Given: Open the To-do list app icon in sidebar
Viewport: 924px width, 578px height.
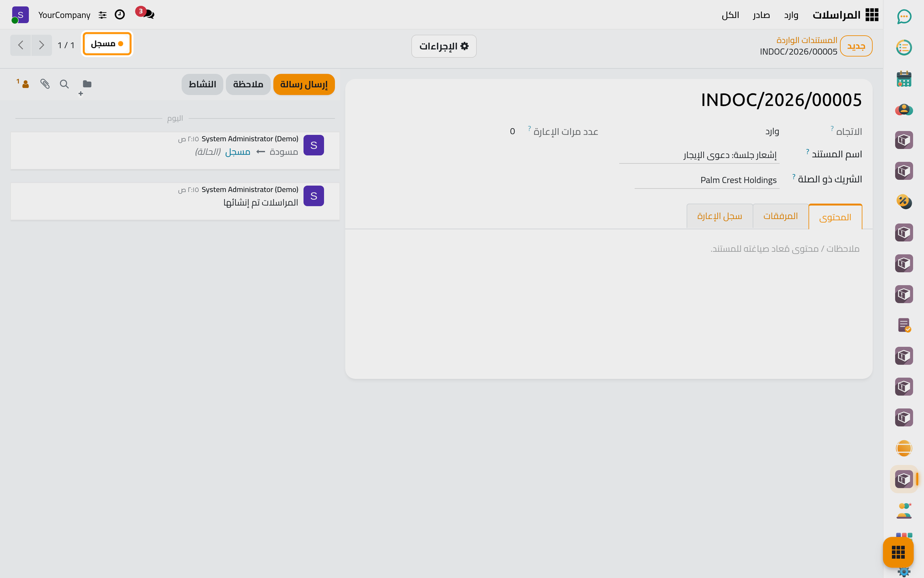Looking at the screenshot, I should [904, 48].
